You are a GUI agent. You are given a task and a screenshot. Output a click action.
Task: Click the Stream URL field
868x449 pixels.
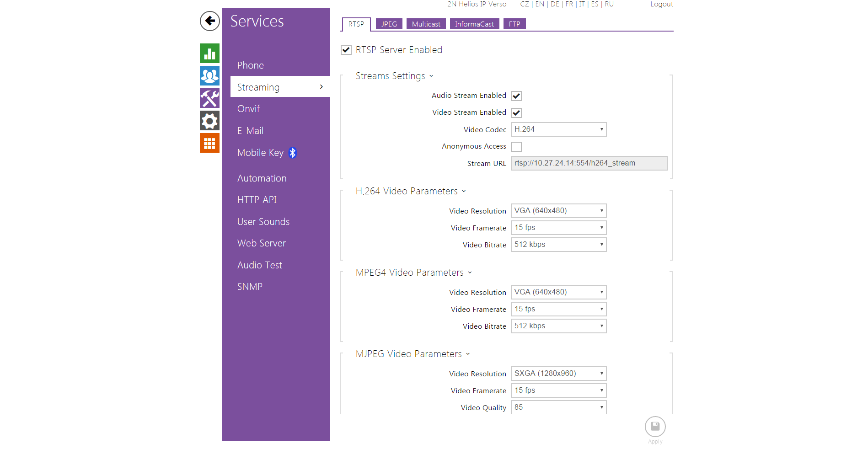coord(589,163)
